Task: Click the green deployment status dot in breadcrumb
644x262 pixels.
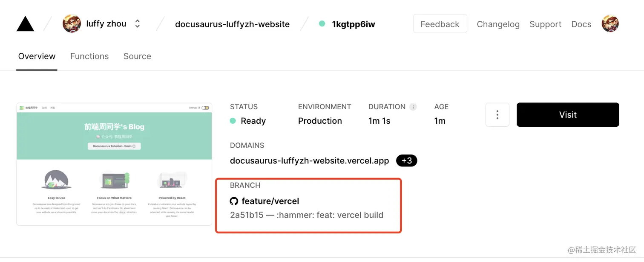Action: pyautogui.click(x=322, y=24)
